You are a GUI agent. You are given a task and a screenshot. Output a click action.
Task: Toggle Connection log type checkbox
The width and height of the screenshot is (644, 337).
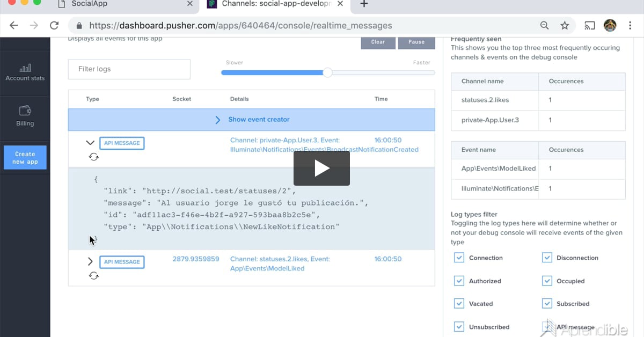click(x=459, y=258)
